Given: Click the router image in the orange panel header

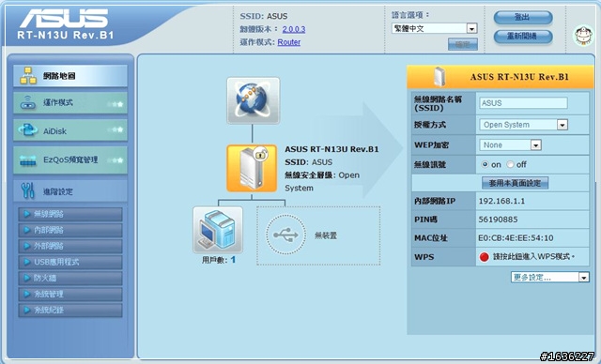Looking at the screenshot, I should (x=439, y=77).
